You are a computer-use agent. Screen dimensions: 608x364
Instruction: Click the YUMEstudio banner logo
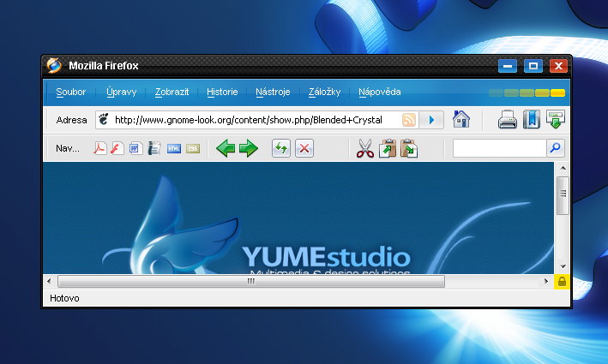(x=326, y=257)
